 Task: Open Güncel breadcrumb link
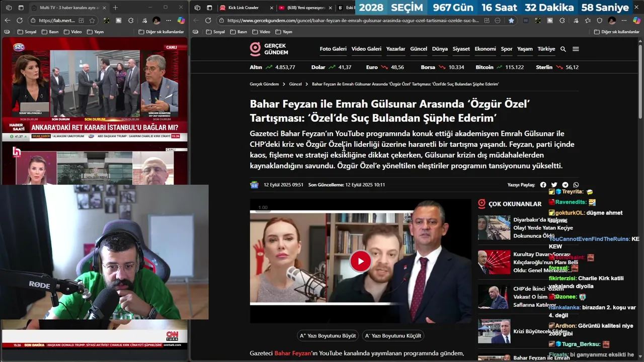pos(295,84)
